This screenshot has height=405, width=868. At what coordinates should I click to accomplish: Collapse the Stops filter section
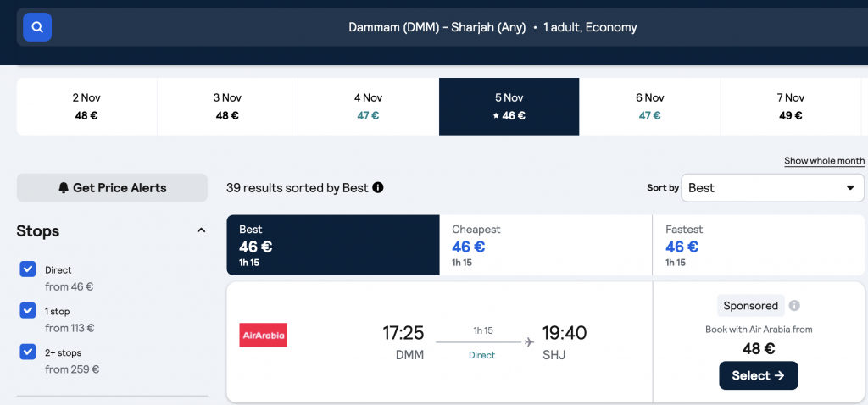[202, 230]
